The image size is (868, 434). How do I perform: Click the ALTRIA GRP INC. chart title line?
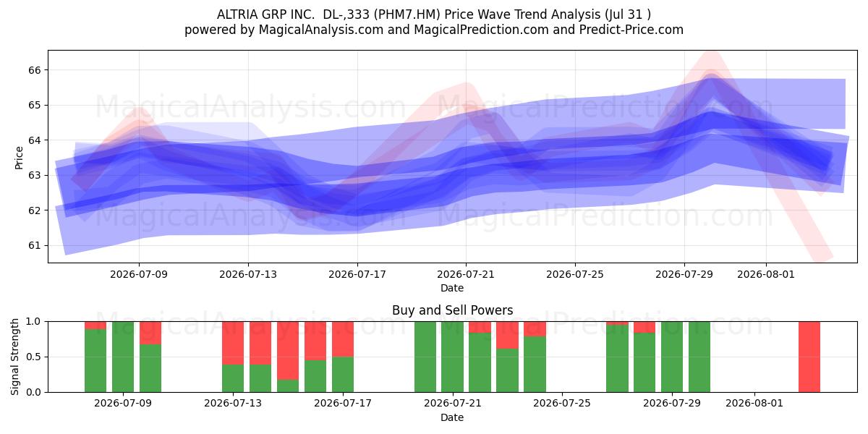pos(434,14)
